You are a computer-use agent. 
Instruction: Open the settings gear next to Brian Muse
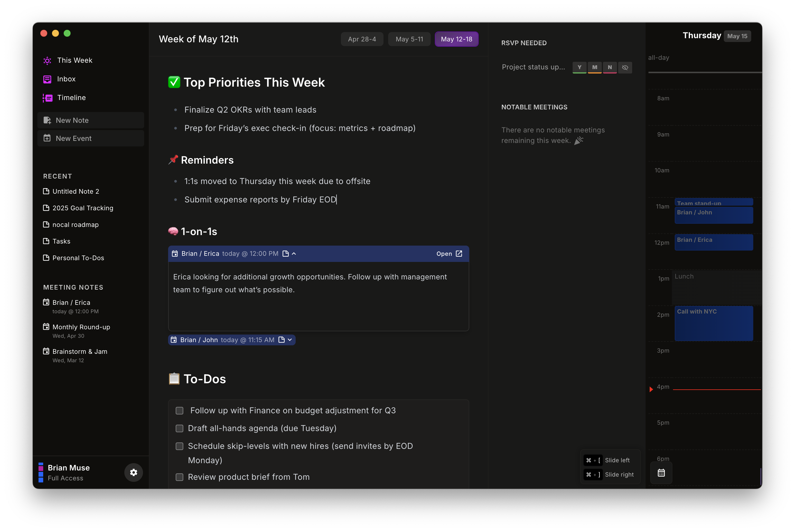[x=133, y=472]
